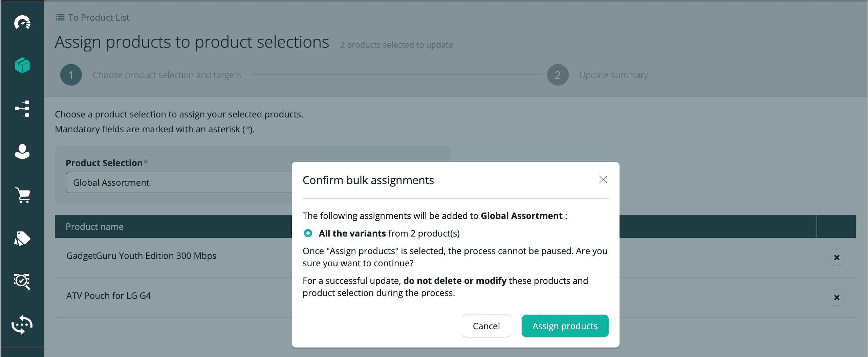Open the Orders shopping cart icon

(x=22, y=195)
